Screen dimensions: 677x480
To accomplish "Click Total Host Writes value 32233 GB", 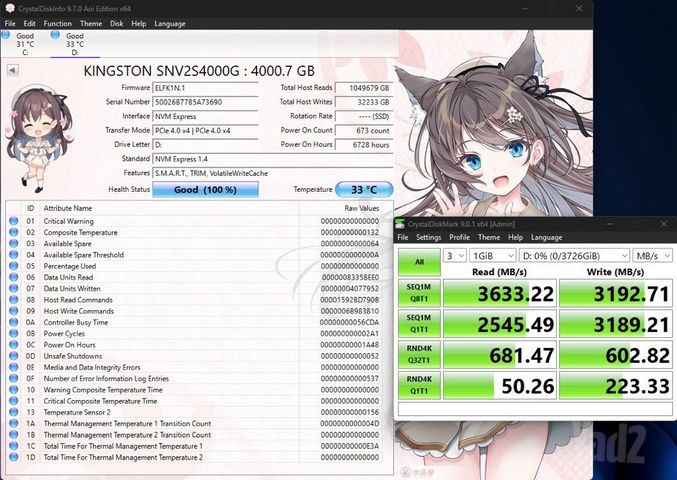I will tap(364, 102).
